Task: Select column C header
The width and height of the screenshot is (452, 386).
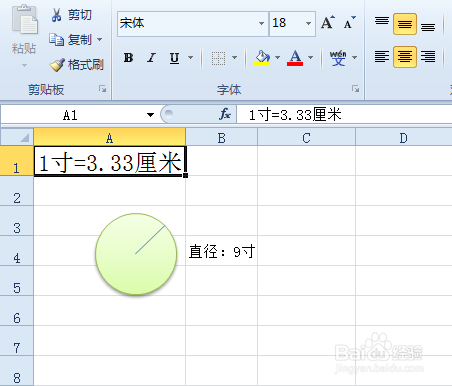Action: (x=306, y=138)
